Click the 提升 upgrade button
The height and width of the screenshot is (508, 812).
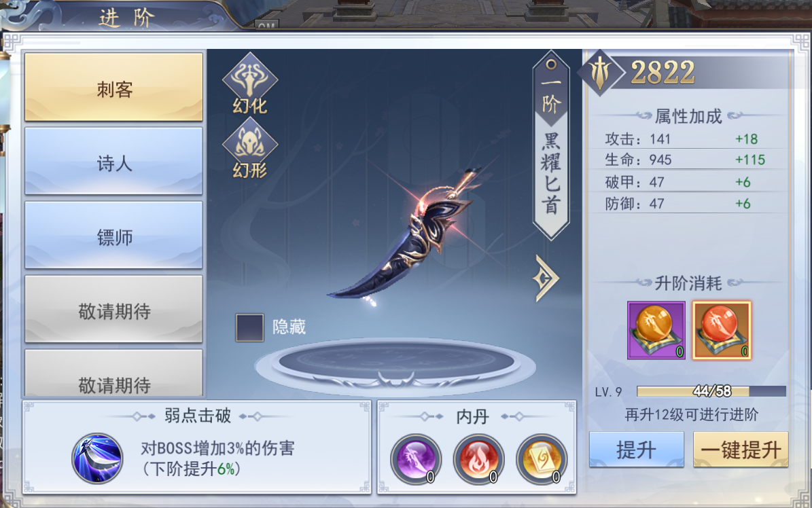[x=637, y=450]
